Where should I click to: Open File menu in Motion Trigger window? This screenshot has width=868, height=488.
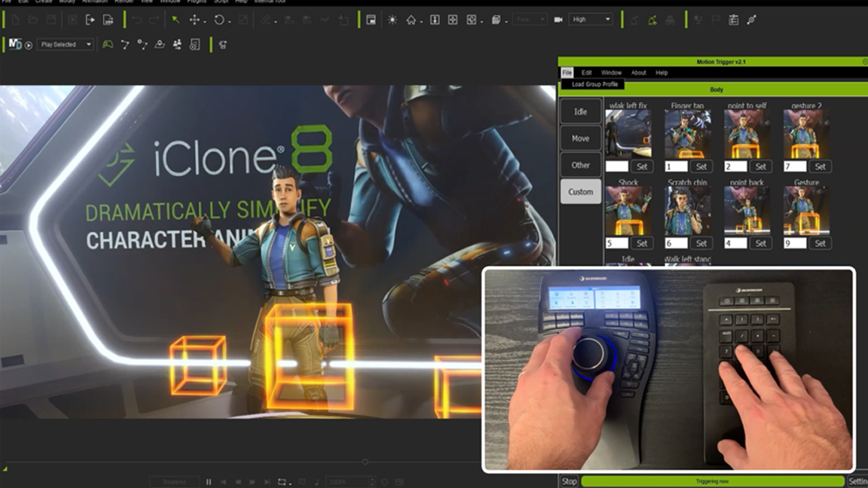pyautogui.click(x=567, y=72)
